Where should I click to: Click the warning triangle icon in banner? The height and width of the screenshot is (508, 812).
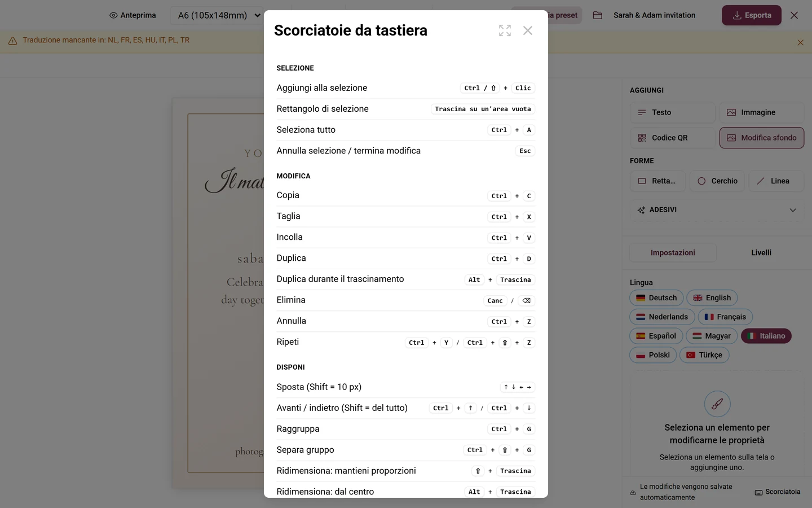12,41
